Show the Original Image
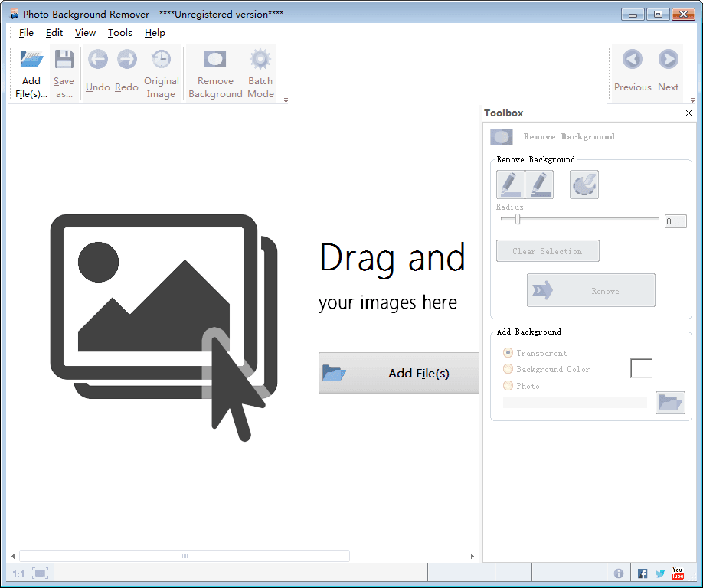 (x=161, y=70)
